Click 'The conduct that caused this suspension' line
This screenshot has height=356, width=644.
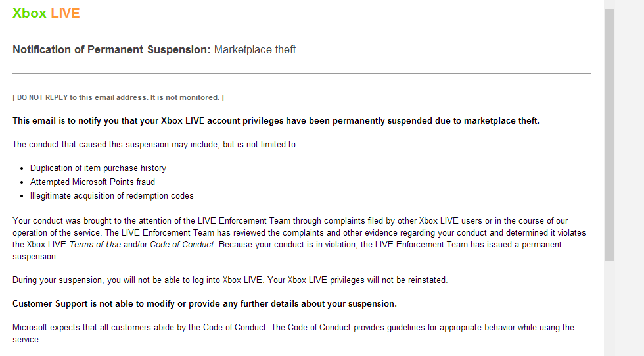[155, 145]
